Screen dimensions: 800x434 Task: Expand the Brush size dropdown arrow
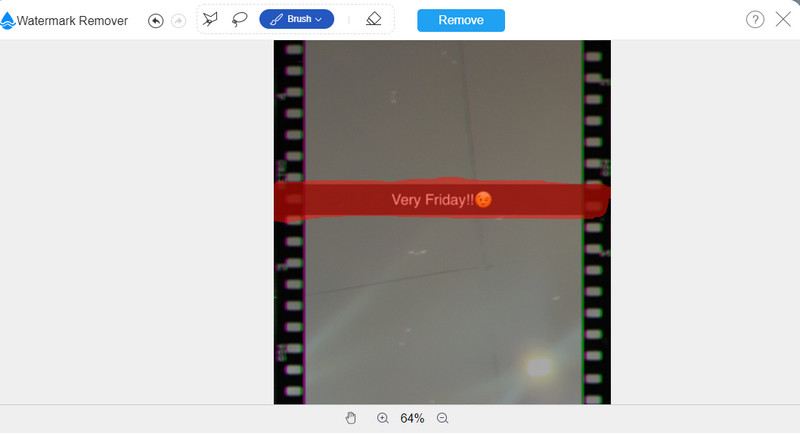[319, 19]
